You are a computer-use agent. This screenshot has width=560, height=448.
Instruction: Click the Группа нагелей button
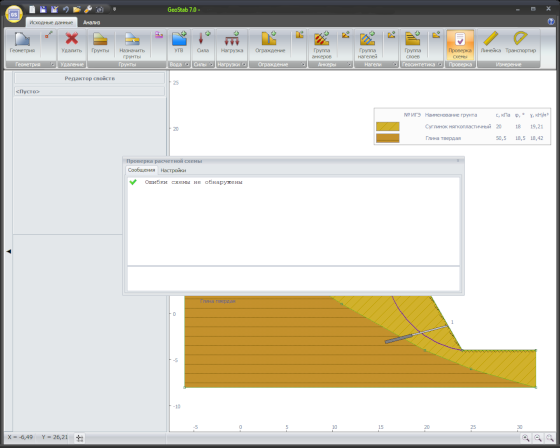(x=368, y=45)
